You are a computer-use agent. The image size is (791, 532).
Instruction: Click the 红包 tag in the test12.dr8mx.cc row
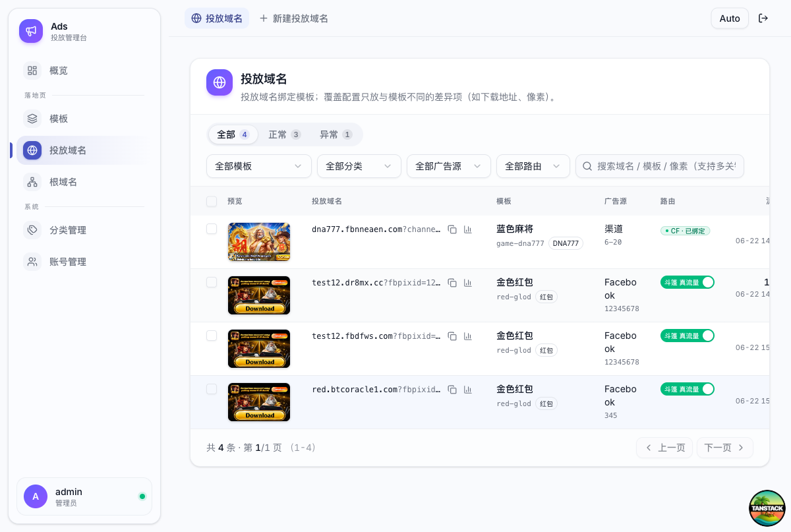click(546, 297)
